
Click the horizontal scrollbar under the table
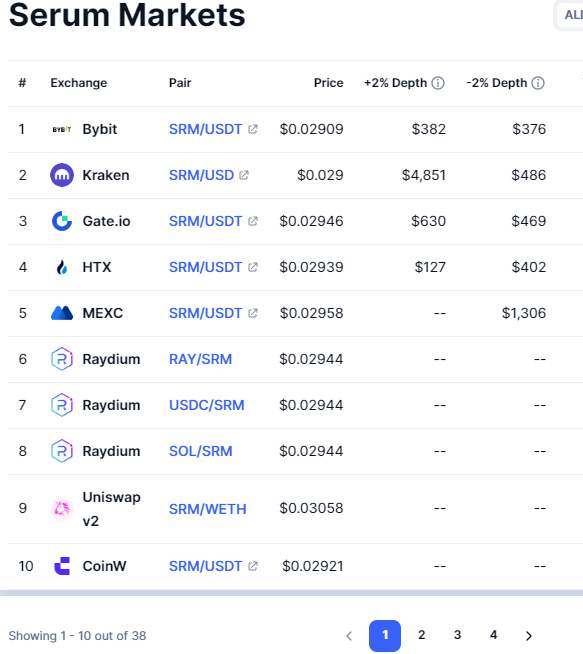[x=292, y=593]
